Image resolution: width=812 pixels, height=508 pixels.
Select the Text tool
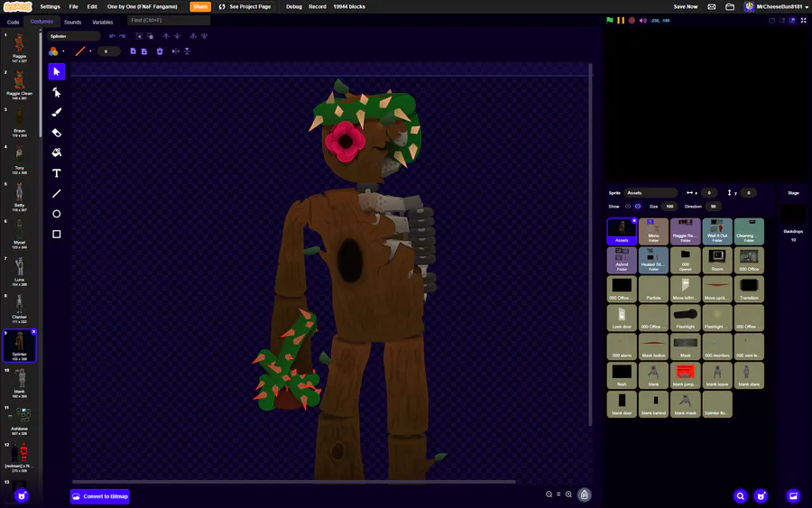coord(57,173)
